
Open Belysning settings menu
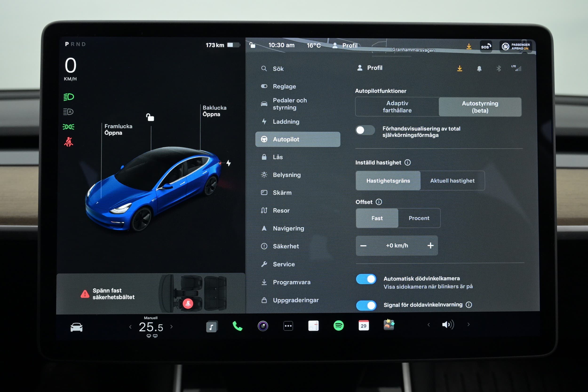pyautogui.click(x=298, y=175)
